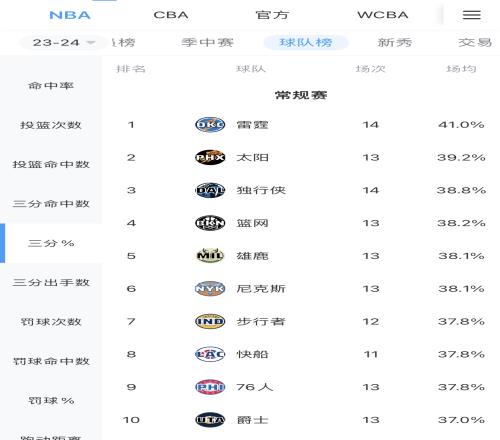Switch to the WCBA tab
Screen dimensions: 500x440
point(383,15)
